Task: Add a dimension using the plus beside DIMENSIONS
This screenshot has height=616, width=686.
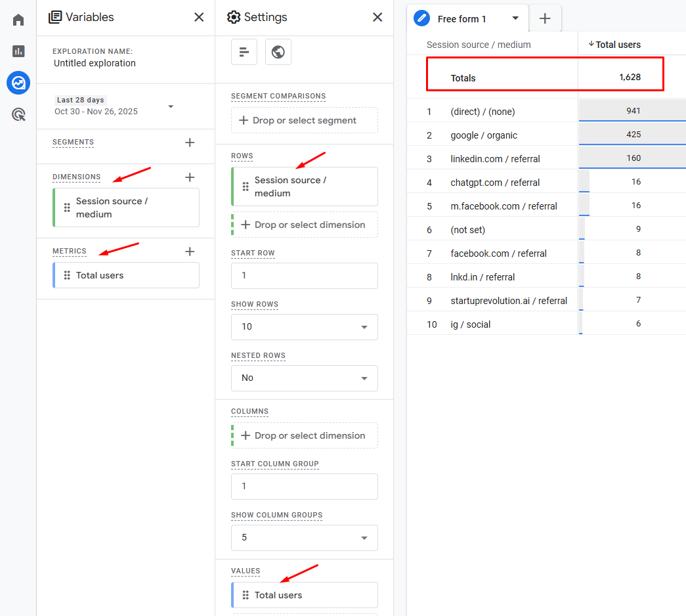Action: tap(190, 177)
